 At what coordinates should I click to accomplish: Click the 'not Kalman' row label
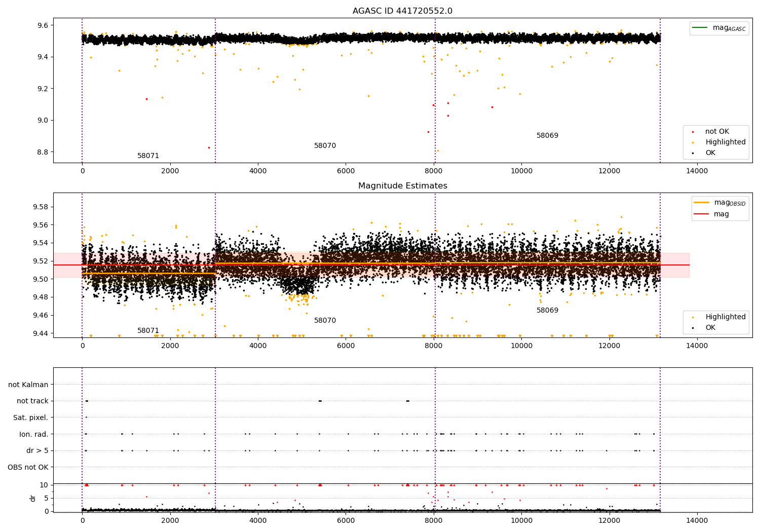(28, 385)
